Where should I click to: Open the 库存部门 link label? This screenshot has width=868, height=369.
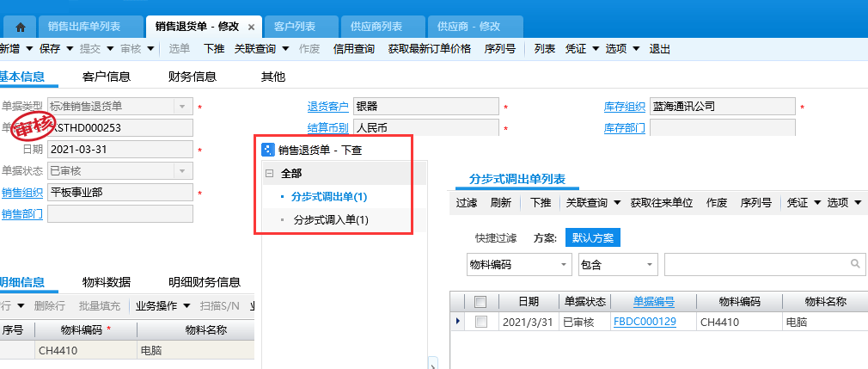pos(625,128)
